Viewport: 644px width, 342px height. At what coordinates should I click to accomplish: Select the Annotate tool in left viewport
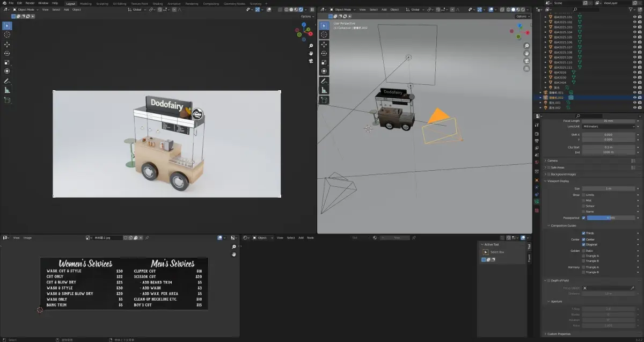pyautogui.click(x=7, y=81)
